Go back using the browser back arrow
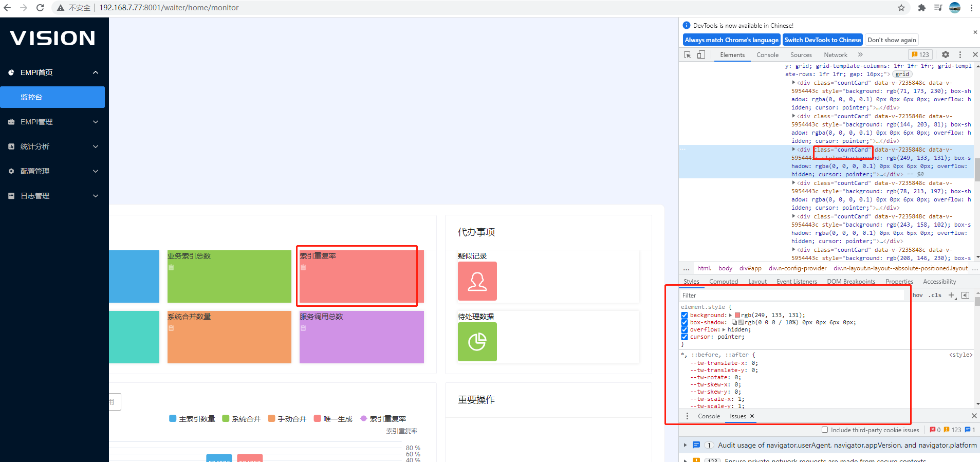Screen dimensions: 980x462 [x=7, y=8]
